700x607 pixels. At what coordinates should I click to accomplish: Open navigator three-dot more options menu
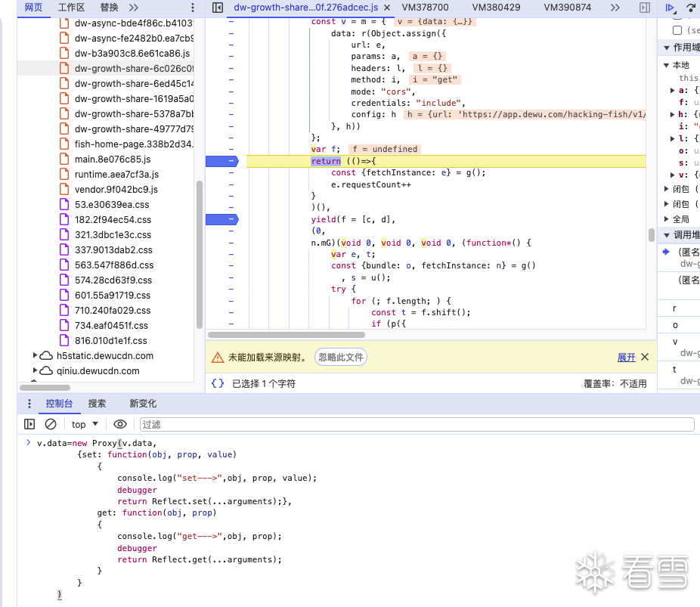click(x=193, y=8)
